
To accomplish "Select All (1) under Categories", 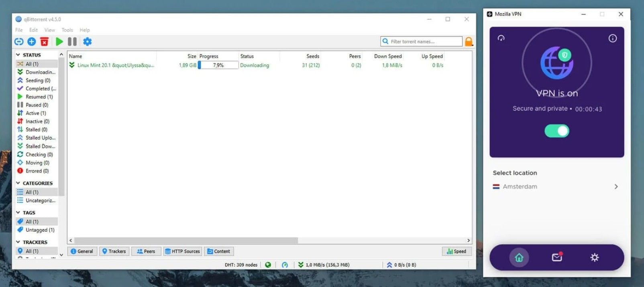I will pos(37,192).
